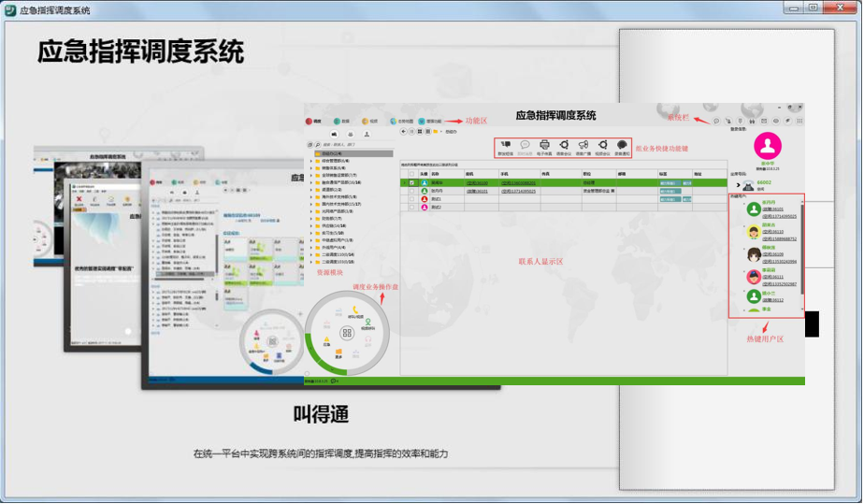Click 张丹丹's mobile 13714395025 in table
This screenshot has height=504, width=864.
coord(518,191)
